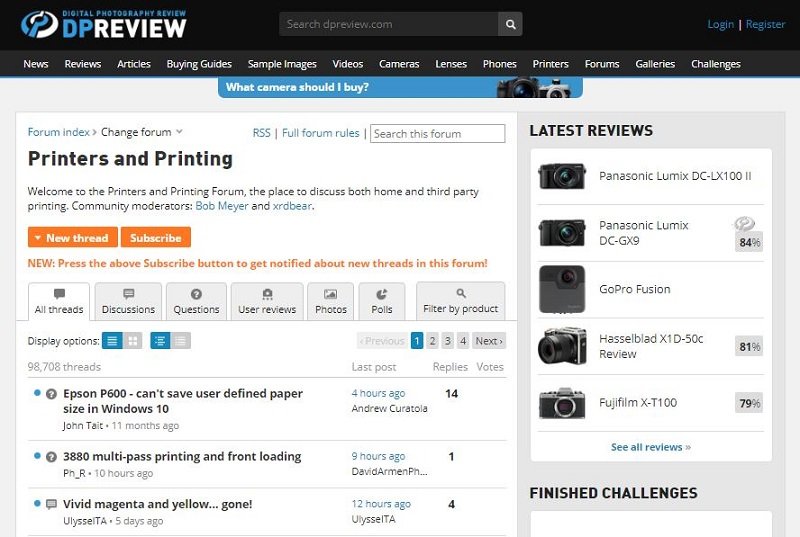Open the RSS feed link
Image resolution: width=800 pixels, height=537 pixels.
[262, 133]
